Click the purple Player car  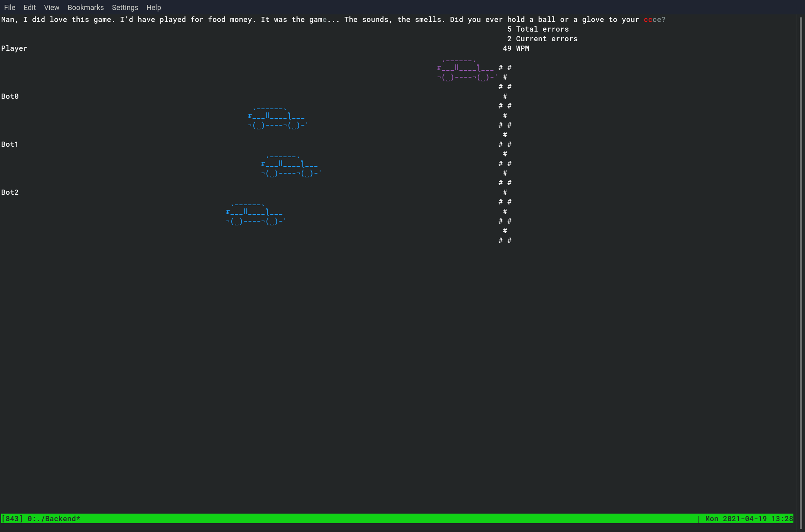(467, 70)
